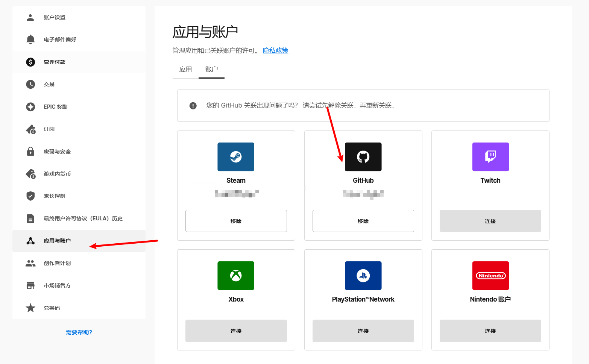Open 最终用户许可协议（EULA）历史 item
The height and width of the screenshot is (364, 589).
pos(79,218)
